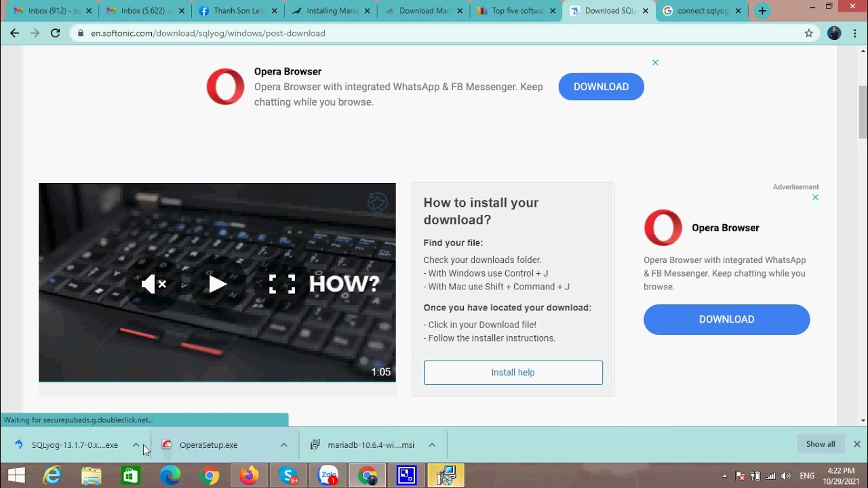Screen dimensions: 868x488
Task: Unmute the video with speaker icon
Action: [153, 284]
